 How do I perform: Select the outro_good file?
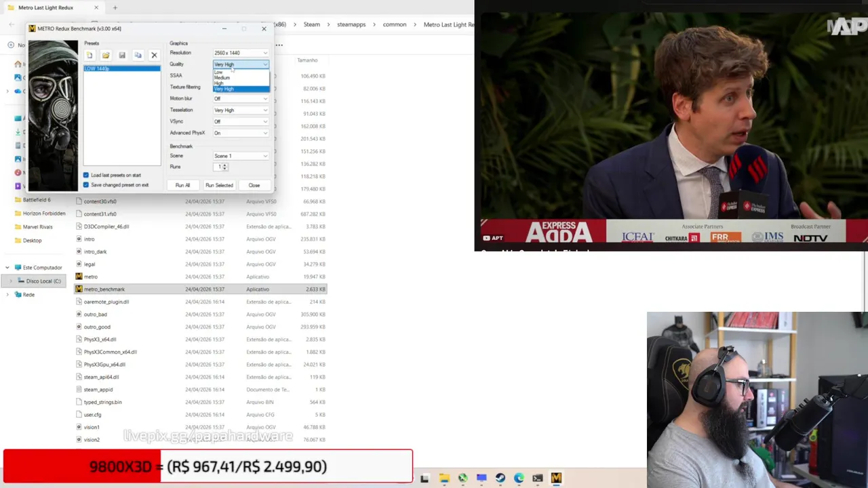click(97, 327)
